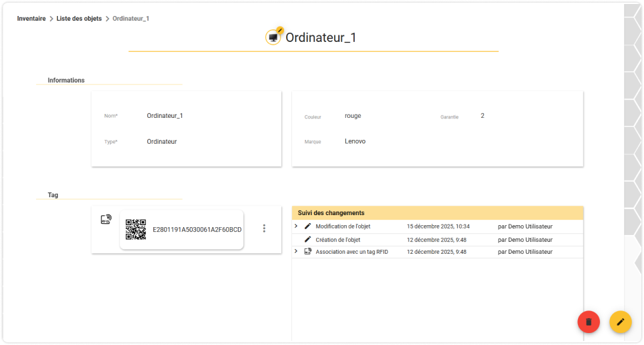Click the date 15 décembre 2025, 10:34
The width and height of the screenshot is (644, 345).
(x=438, y=226)
